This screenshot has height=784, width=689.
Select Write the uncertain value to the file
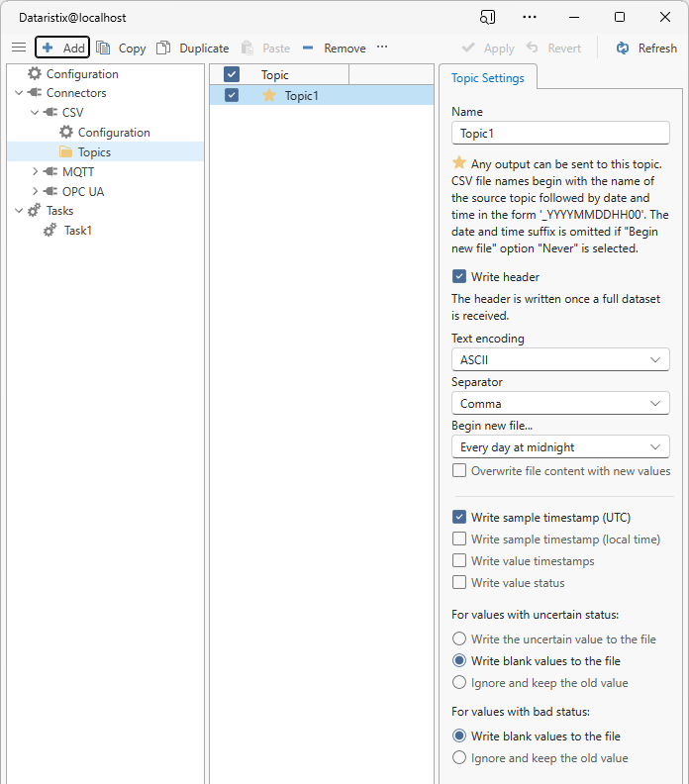[459, 639]
